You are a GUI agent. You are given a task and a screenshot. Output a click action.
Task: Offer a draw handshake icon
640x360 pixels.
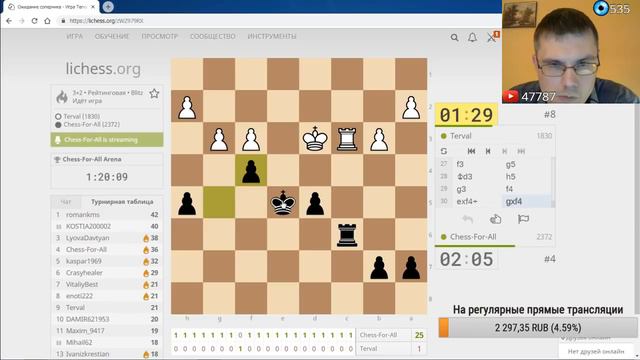496,219
